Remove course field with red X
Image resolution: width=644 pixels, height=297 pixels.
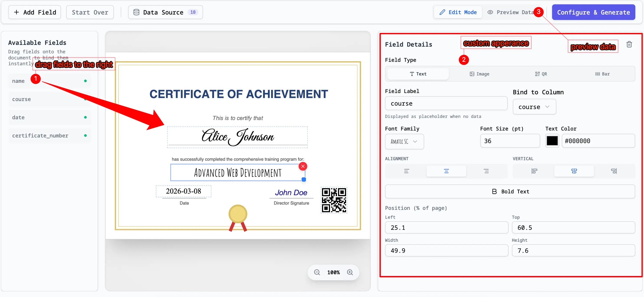point(303,166)
